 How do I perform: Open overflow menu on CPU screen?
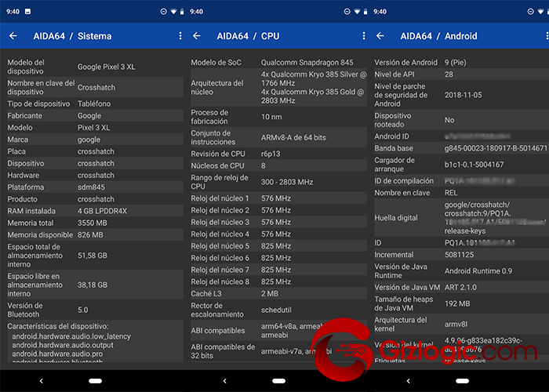pyautogui.click(x=364, y=36)
